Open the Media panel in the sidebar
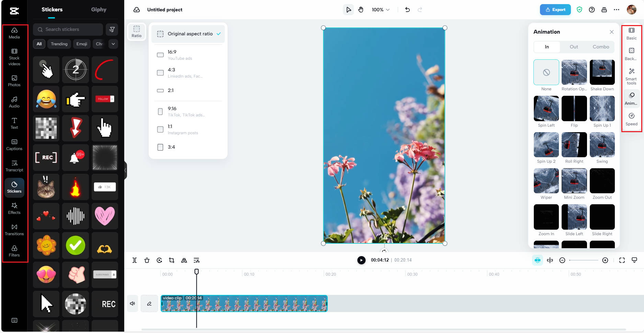 pos(14,33)
